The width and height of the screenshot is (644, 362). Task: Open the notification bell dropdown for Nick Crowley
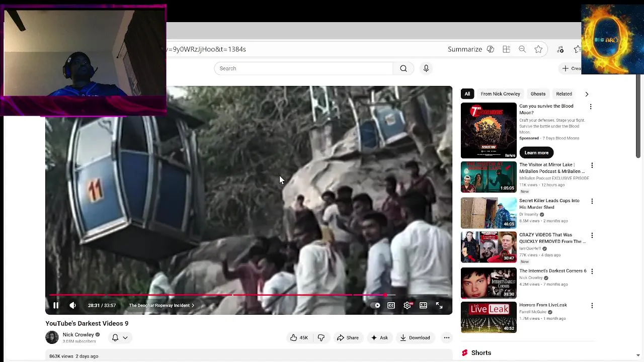point(120,338)
